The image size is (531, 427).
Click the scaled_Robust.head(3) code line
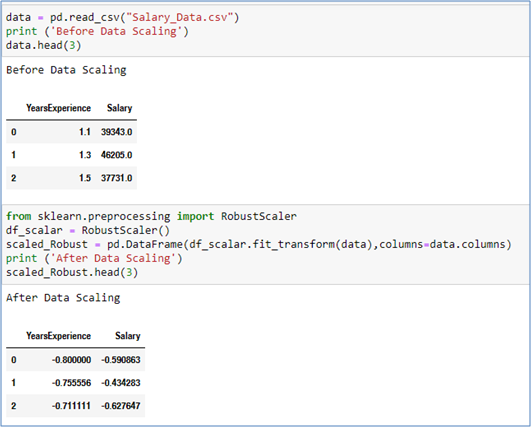point(72,272)
